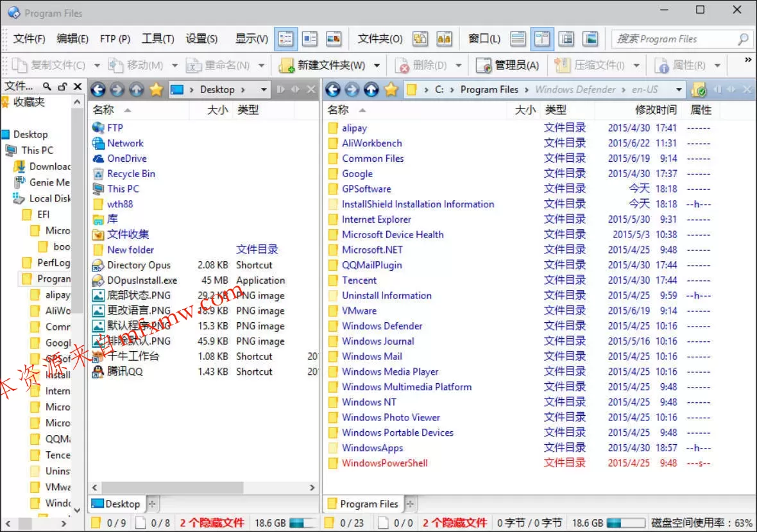Click the synchronize folders icon

(x=420, y=39)
